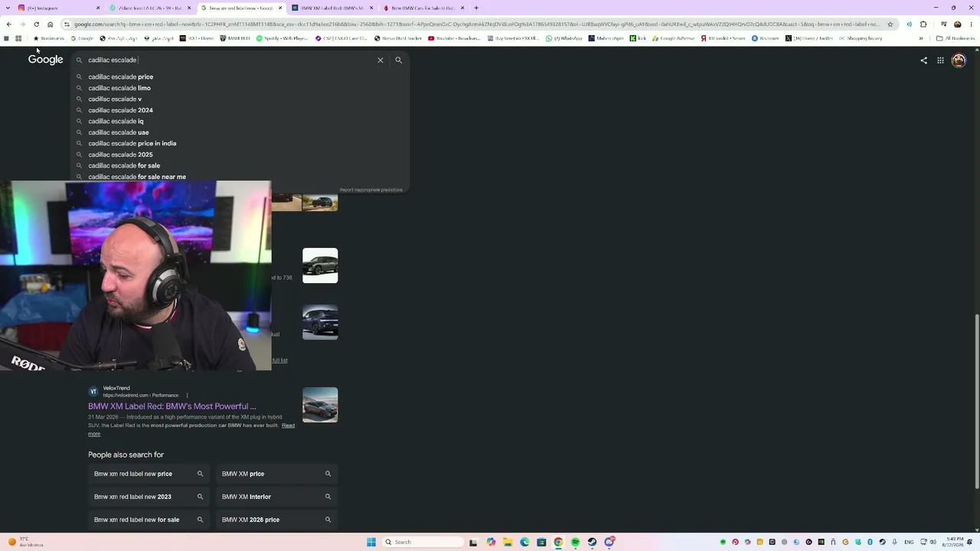Viewport: 980px width, 551px height.
Task: Open the Kick bookmark
Action: tap(639, 38)
